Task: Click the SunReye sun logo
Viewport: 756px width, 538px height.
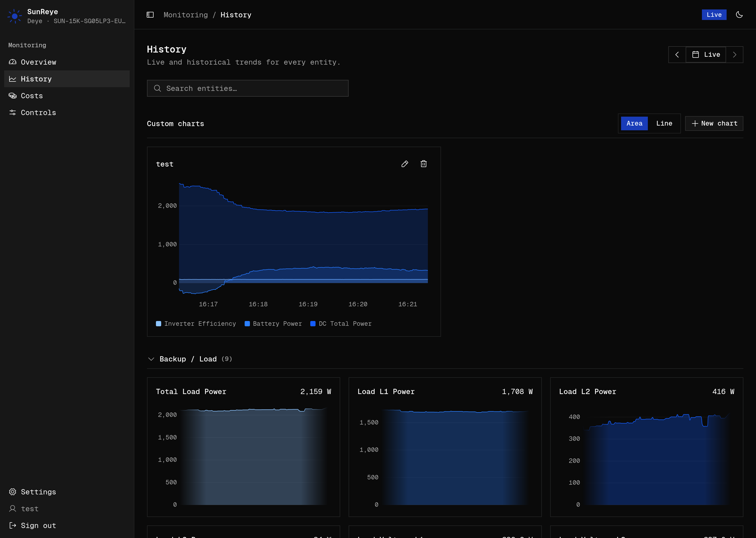Action: [x=14, y=16]
